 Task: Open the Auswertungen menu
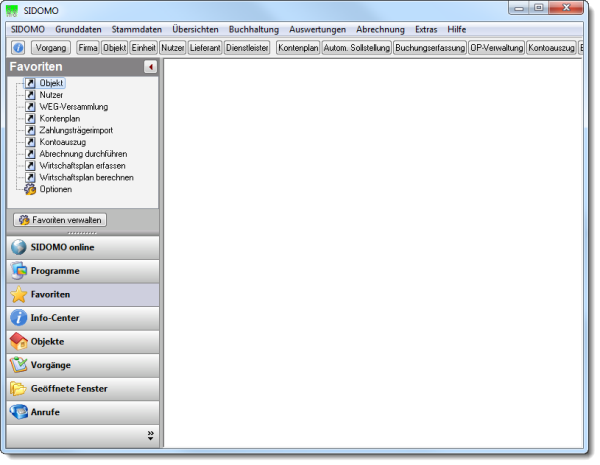pos(317,29)
